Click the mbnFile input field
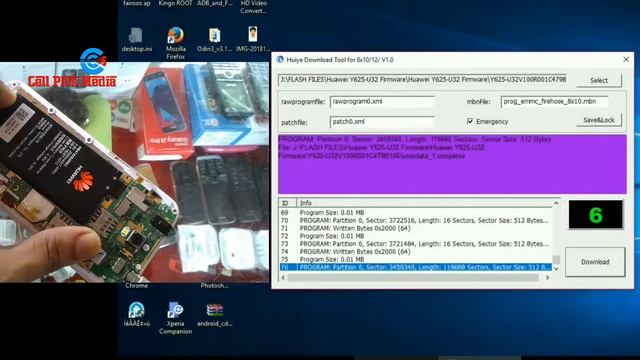Image resolution: width=640 pixels, height=360 pixels. point(554,102)
